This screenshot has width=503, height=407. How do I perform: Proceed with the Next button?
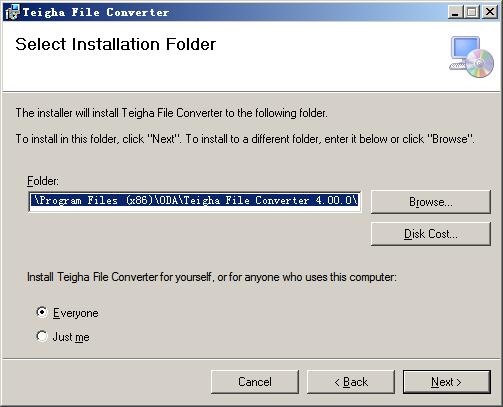tap(447, 382)
